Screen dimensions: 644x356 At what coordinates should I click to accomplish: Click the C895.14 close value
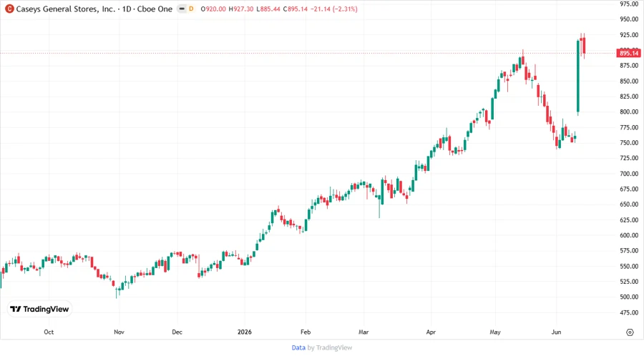point(296,9)
